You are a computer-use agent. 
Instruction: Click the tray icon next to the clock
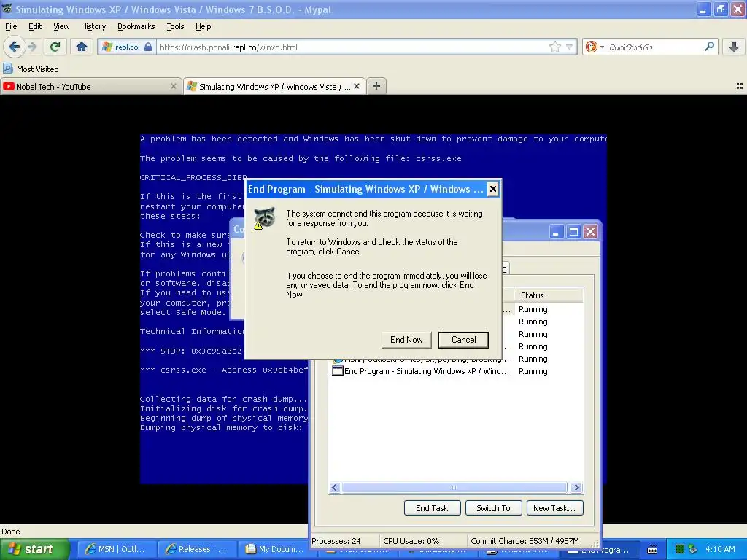(693, 549)
